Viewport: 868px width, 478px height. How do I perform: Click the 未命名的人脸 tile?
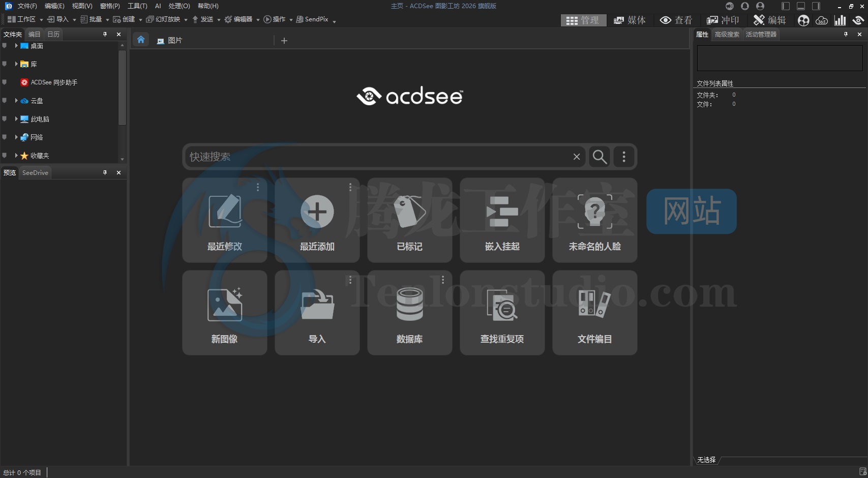594,221
